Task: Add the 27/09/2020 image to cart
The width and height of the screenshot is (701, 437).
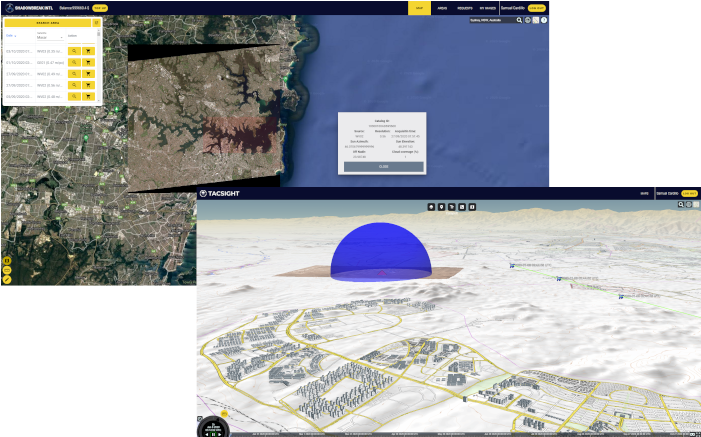Action: 89,74
